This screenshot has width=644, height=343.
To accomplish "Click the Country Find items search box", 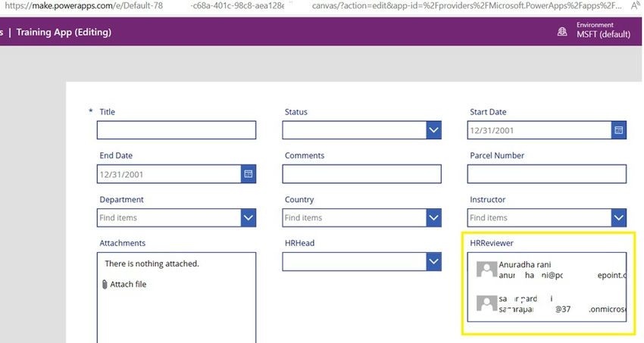I will point(355,217).
